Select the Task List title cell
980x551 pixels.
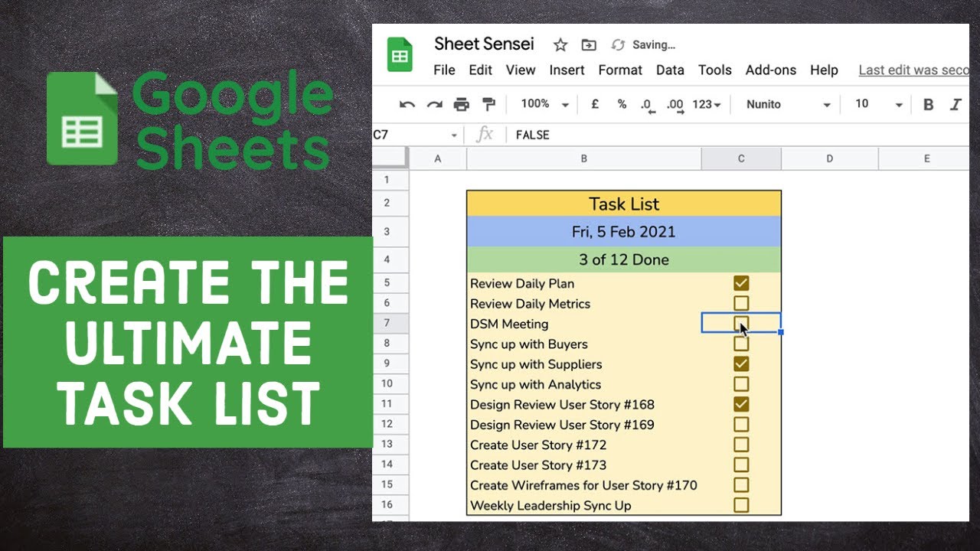(x=624, y=204)
